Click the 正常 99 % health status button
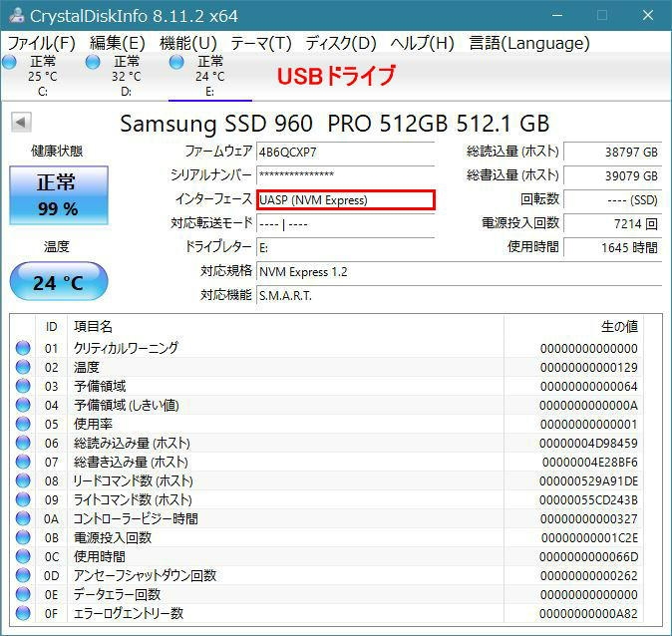672x636 pixels. pyautogui.click(x=59, y=195)
